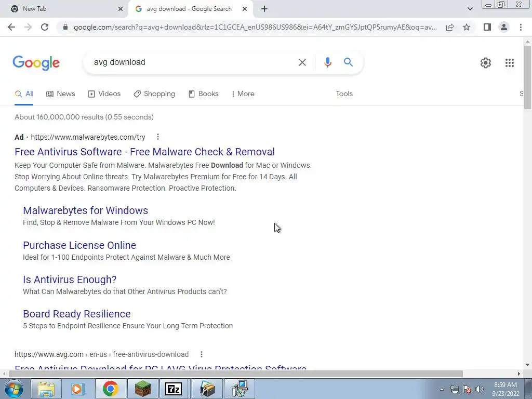Click inside the search box with avg download
The height and width of the screenshot is (399, 532).
pos(190,62)
